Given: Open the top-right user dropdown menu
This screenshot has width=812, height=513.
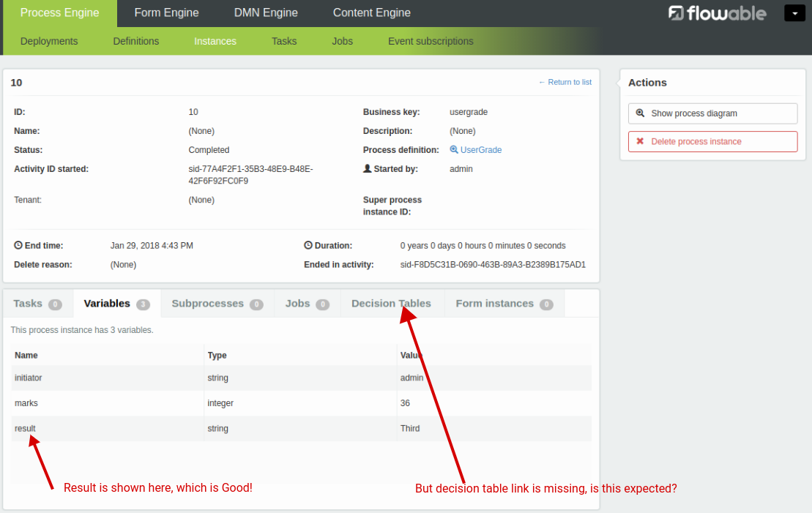Looking at the screenshot, I should click(794, 13).
